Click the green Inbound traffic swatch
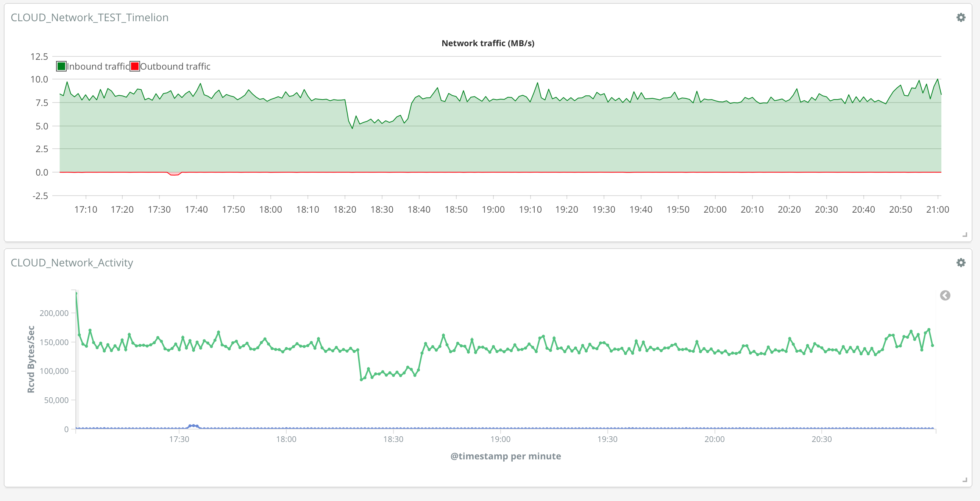 61,66
